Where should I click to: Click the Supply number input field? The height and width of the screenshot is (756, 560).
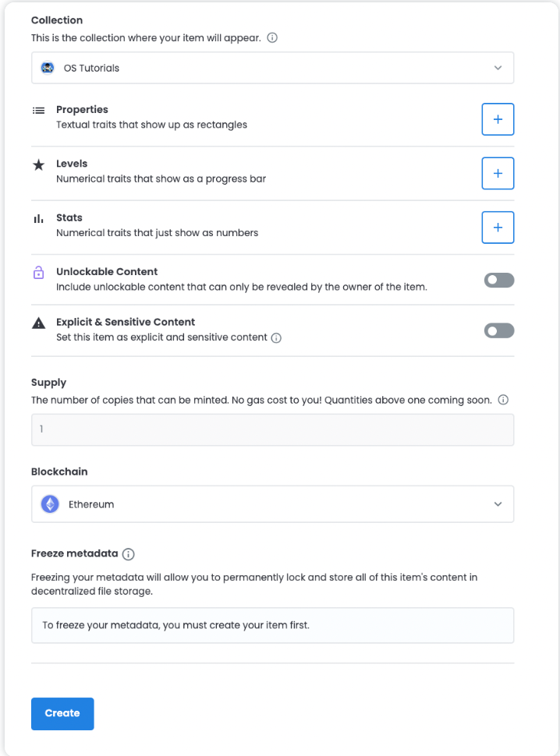tap(272, 429)
